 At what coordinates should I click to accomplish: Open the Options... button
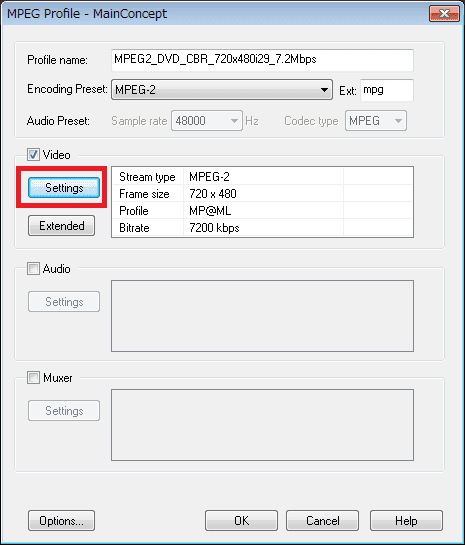[62, 520]
